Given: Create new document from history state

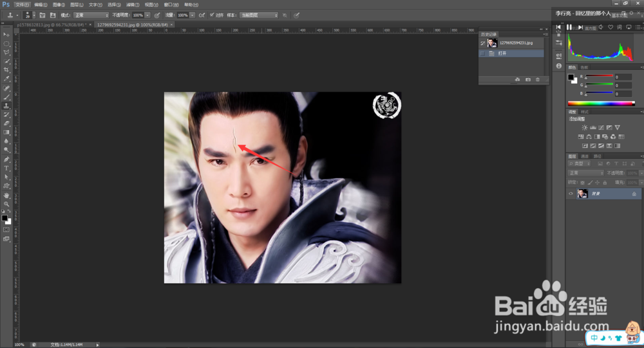Looking at the screenshot, I should click(517, 79).
